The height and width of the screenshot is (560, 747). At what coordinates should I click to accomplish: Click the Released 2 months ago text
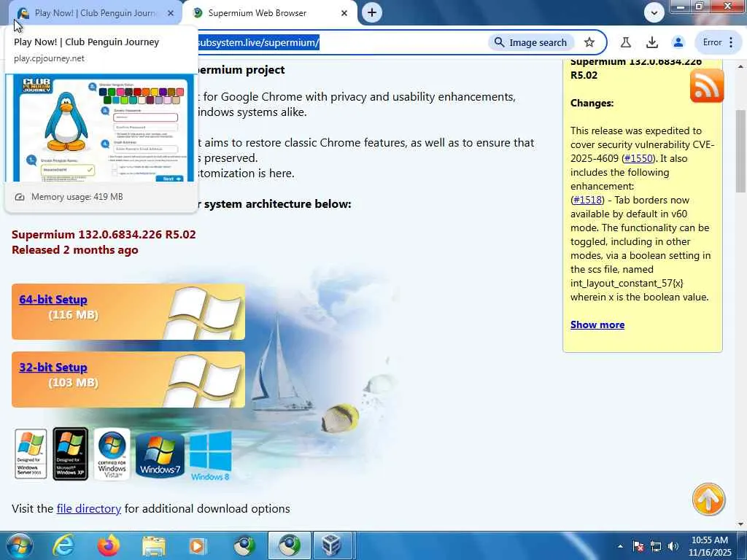(x=75, y=250)
